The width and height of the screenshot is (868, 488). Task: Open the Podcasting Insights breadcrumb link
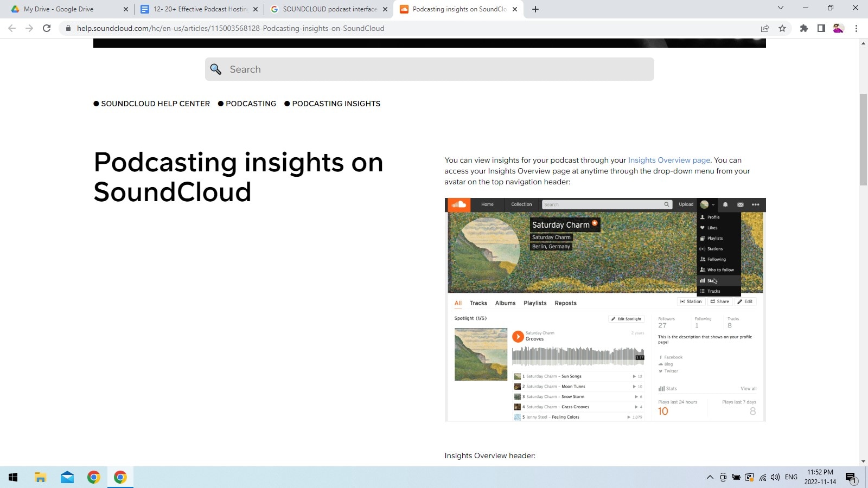coord(336,104)
